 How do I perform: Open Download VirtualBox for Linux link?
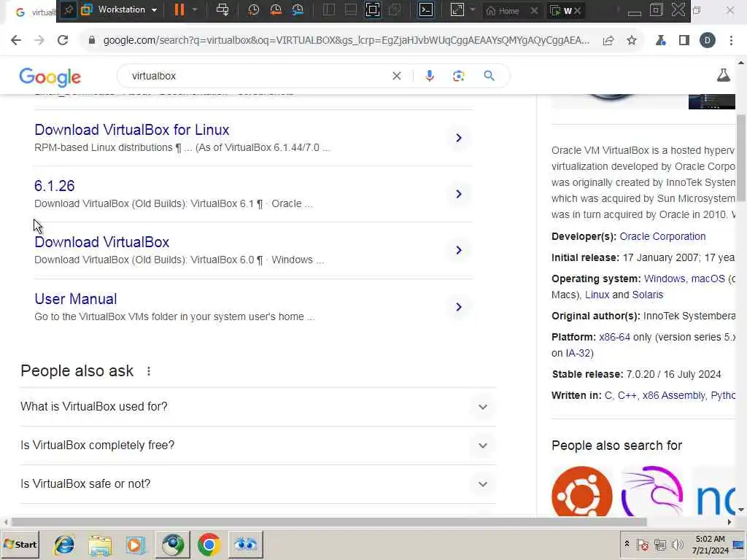tap(132, 130)
